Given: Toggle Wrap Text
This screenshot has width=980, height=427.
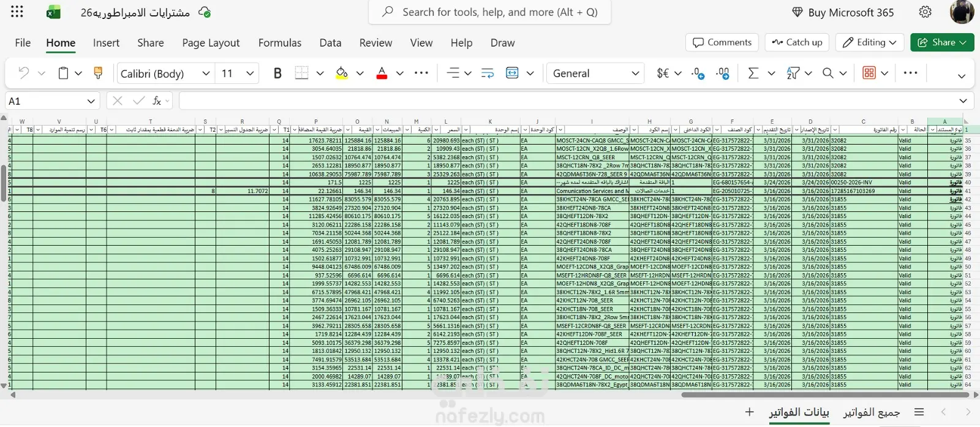Looking at the screenshot, I should [488, 73].
